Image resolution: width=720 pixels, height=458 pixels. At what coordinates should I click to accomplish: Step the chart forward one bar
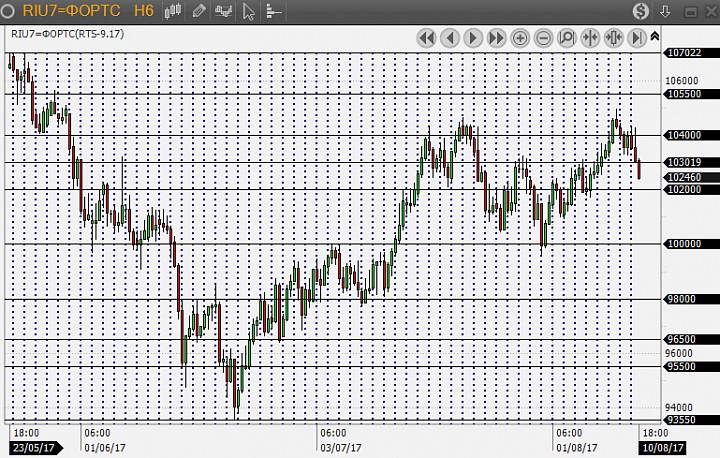(x=473, y=38)
